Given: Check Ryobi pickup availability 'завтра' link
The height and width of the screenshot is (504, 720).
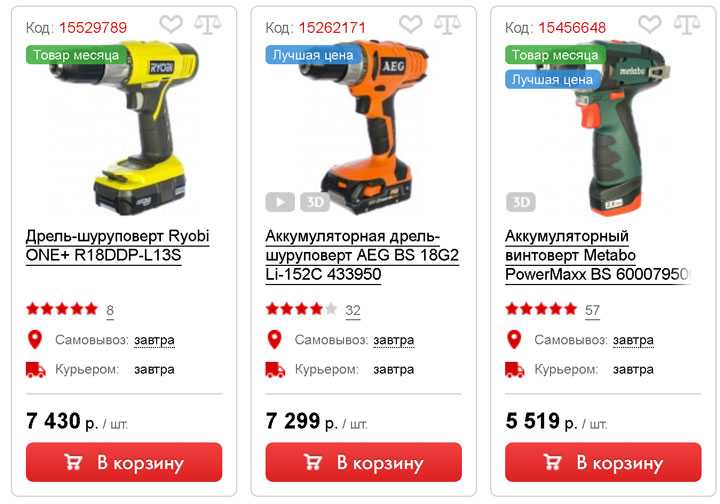Looking at the screenshot, I should coord(154,340).
